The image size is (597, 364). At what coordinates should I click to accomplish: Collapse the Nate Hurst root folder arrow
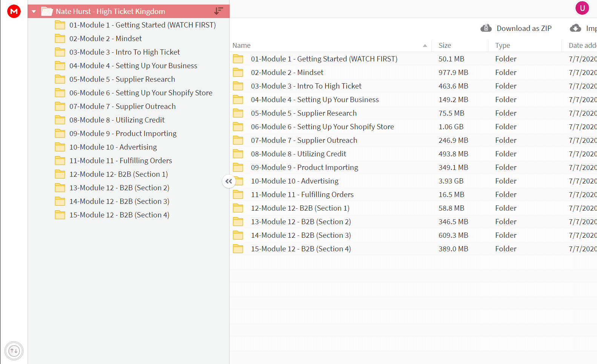tap(34, 11)
